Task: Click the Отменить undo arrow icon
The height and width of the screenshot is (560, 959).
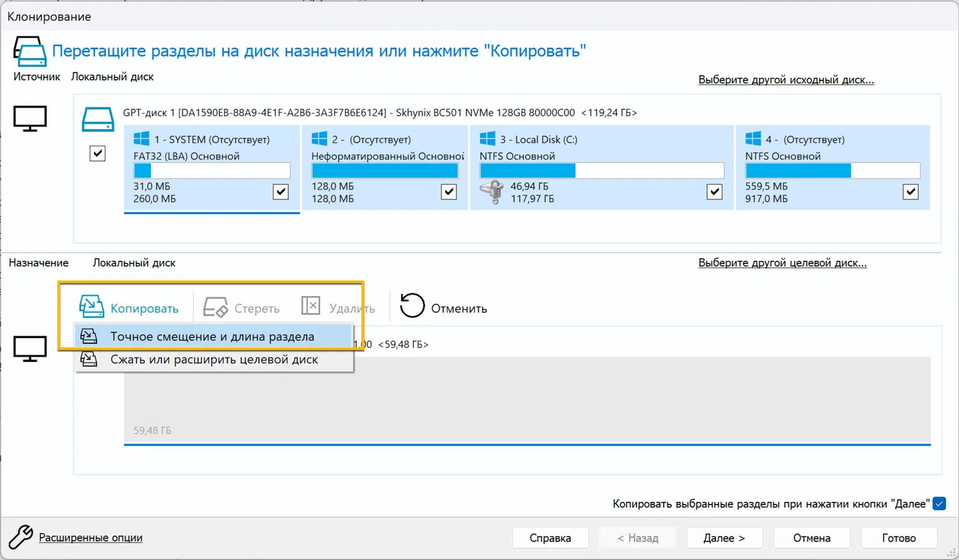Action: pyautogui.click(x=412, y=306)
